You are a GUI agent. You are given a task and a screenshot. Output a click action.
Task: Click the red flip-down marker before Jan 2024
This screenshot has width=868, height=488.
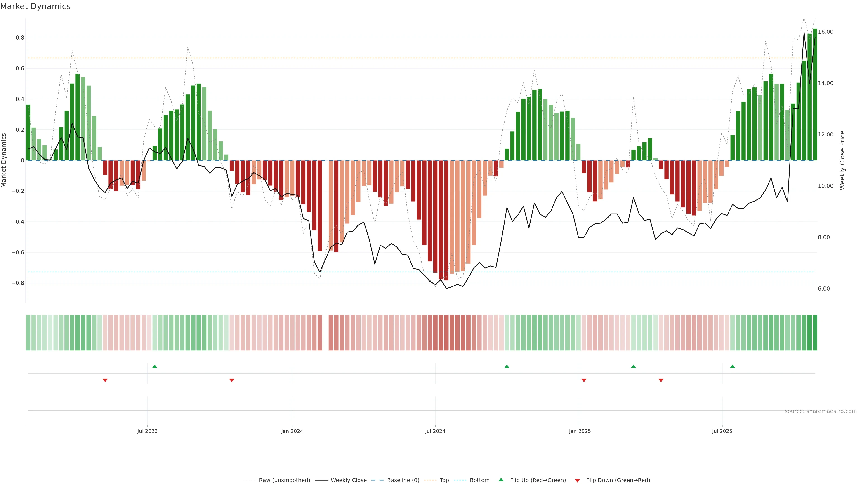tap(232, 380)
